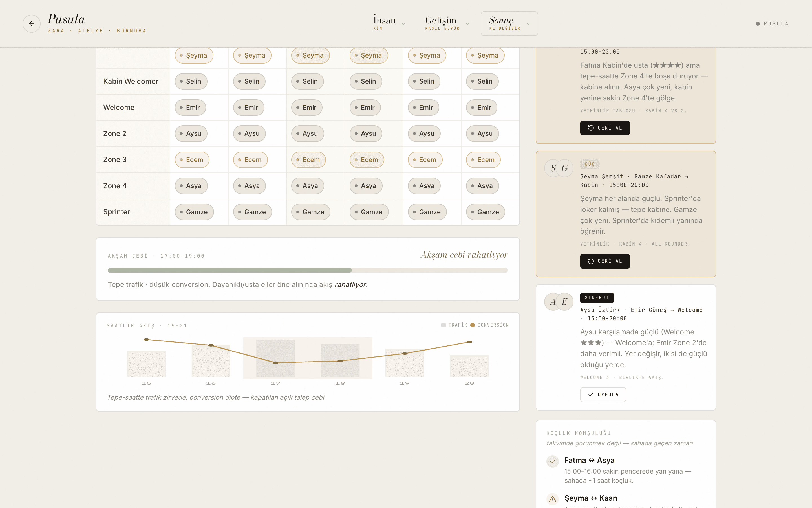The height and width of the screenshot is (508, 812).
Task: Click the 'Sprinter' row label
Action: [116, 212]
